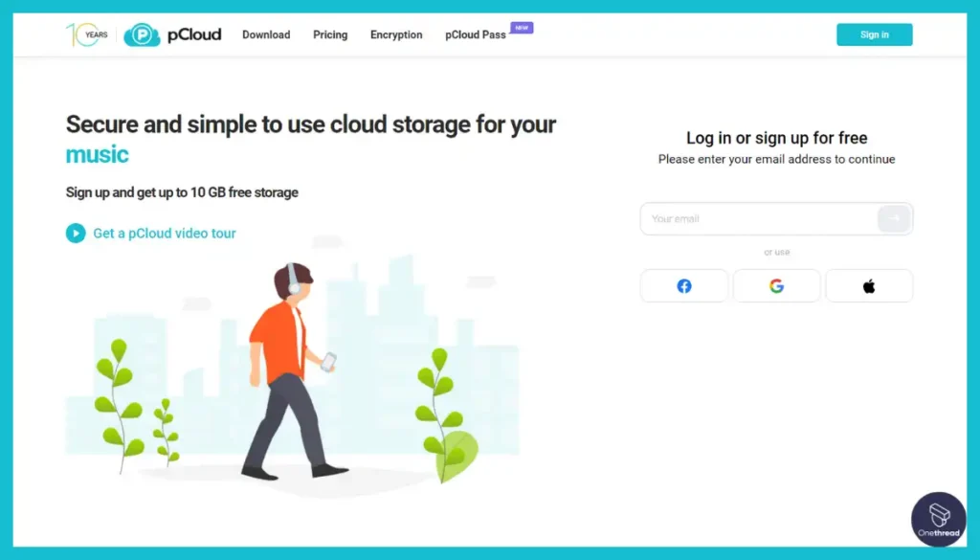Follow the 'Get a pCloud video tour' link
This screenshot has height=560, width=980.
coord(165,234)
